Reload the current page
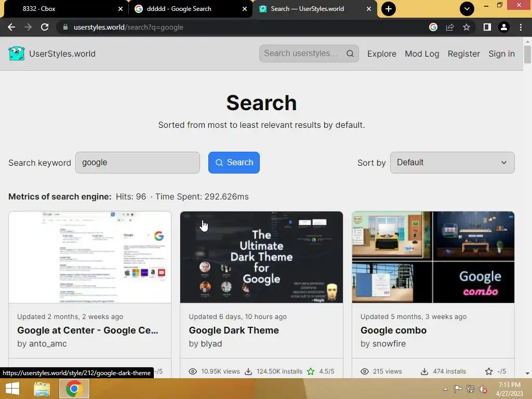This screenshot has height=399, width=532. point(45,27)
